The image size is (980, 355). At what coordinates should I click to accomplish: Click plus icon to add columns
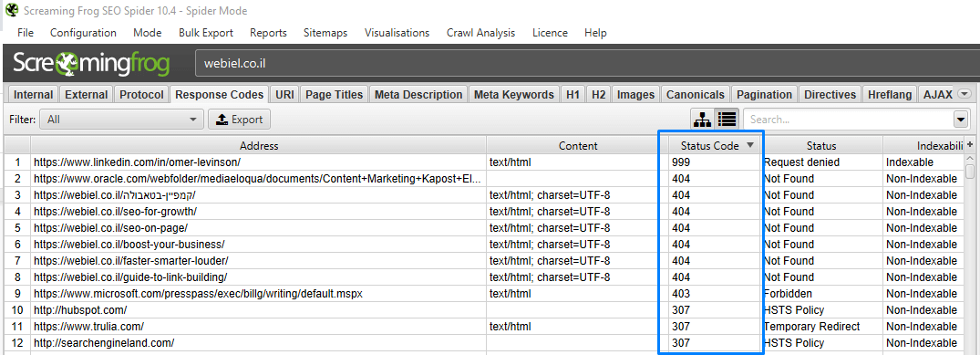coord(970,144)
